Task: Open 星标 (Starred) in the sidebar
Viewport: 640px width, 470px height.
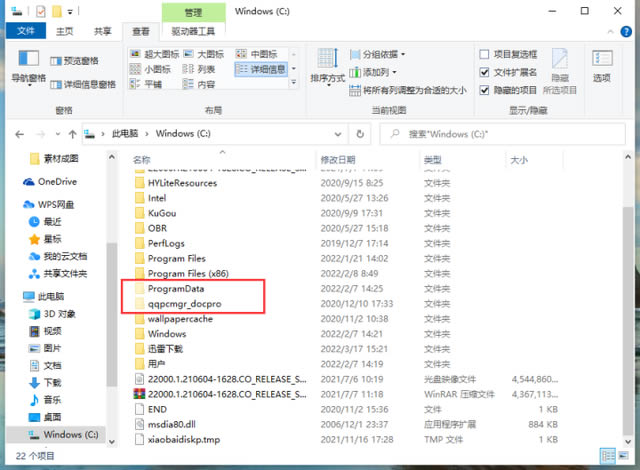Action: pyautogui.click(x=45, y=239)
